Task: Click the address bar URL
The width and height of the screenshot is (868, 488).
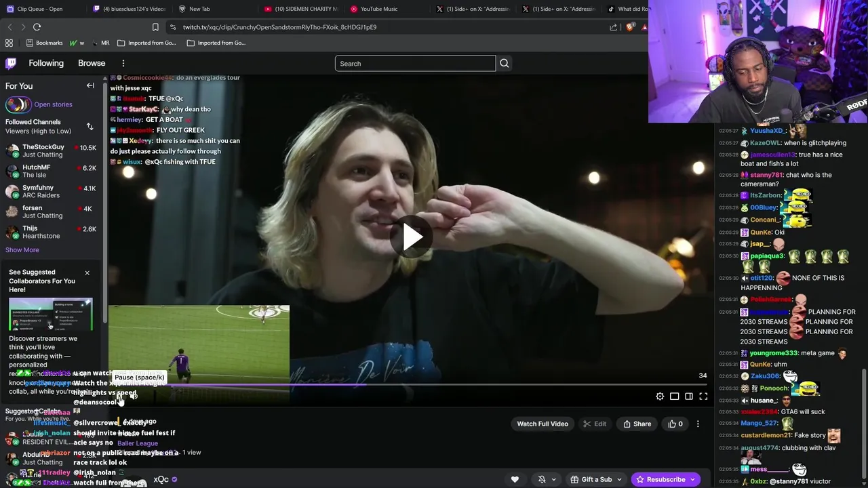Action: coord(279,27)
